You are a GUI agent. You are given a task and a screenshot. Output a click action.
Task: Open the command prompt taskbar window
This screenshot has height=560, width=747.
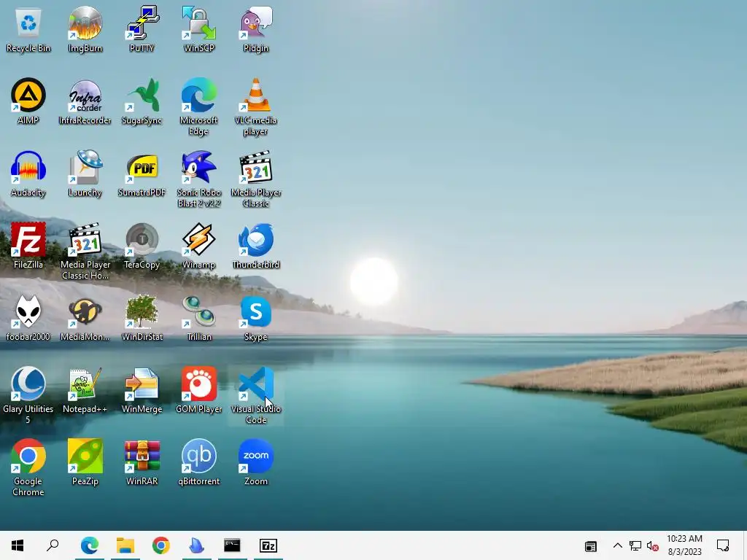(233, 545)
